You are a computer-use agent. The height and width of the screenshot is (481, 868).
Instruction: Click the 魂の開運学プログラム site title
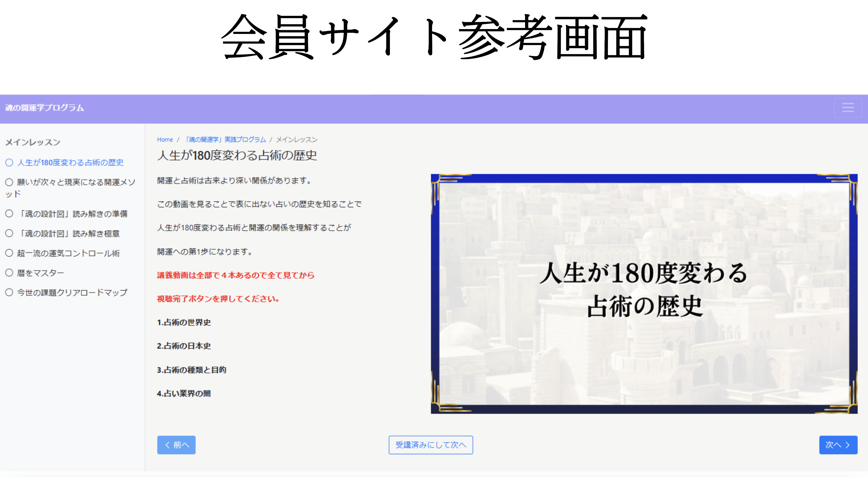click(45, 108)
